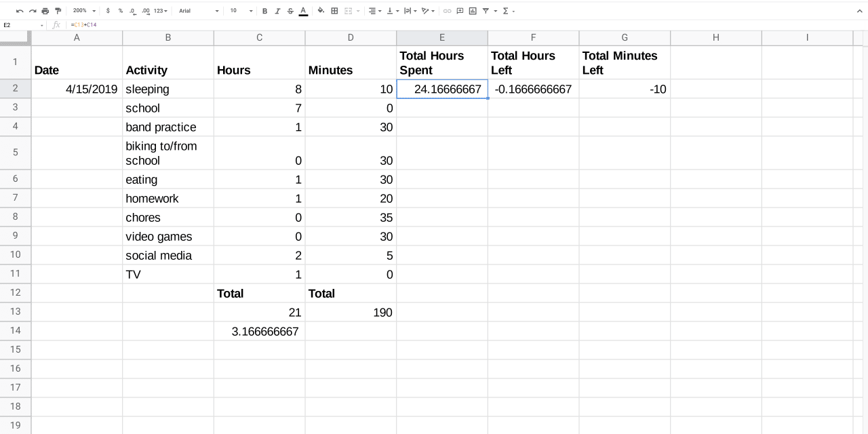The height and width of the screenshot is (434, 868).
Task: Open the 123 number format menu
Action: pos(161,11)
